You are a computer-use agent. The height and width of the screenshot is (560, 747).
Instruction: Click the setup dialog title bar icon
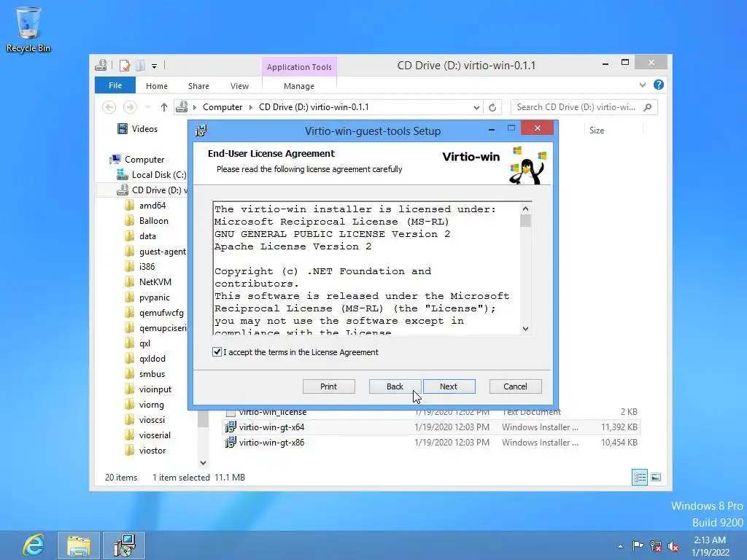click(201, 131)
